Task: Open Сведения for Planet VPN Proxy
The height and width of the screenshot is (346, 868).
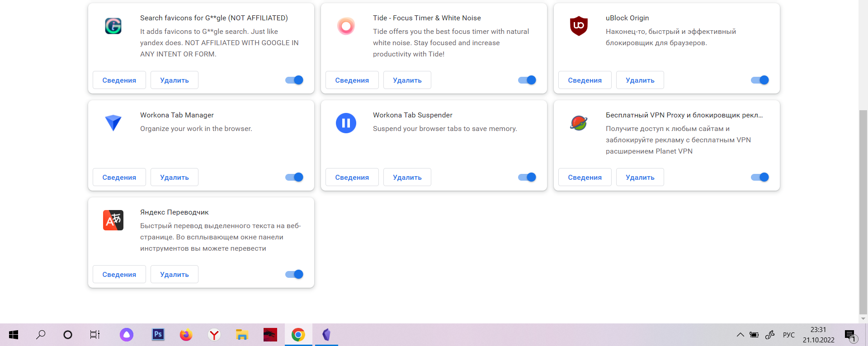Action: click(585, 177)
